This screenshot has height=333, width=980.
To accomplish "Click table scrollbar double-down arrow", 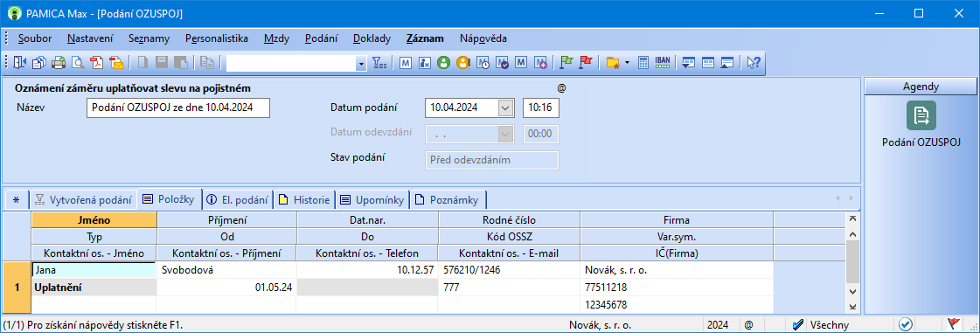I will [851, 306].
